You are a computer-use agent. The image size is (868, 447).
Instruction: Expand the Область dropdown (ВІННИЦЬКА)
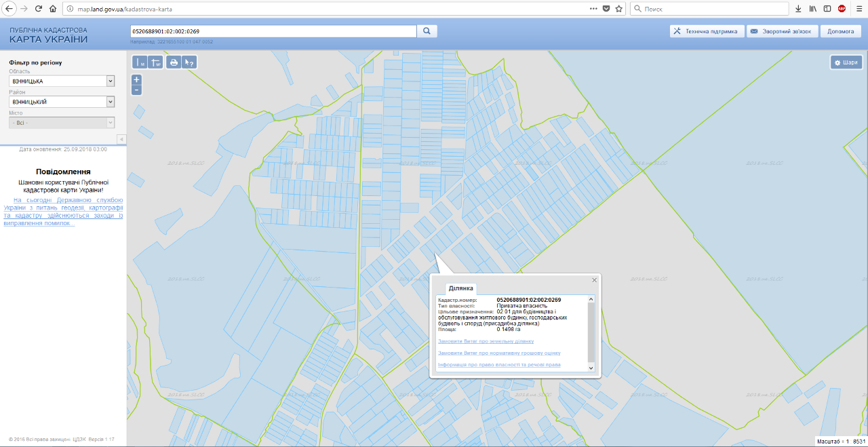(62, 81)
